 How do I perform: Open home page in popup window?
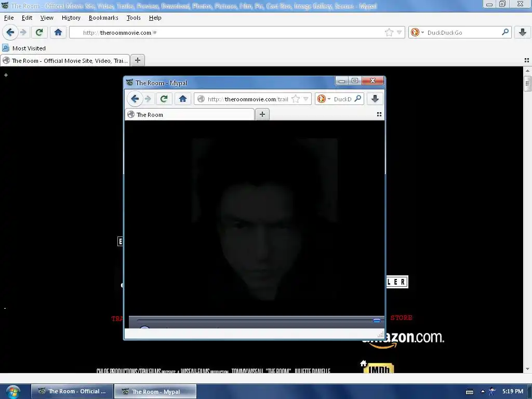pos(183,99)
